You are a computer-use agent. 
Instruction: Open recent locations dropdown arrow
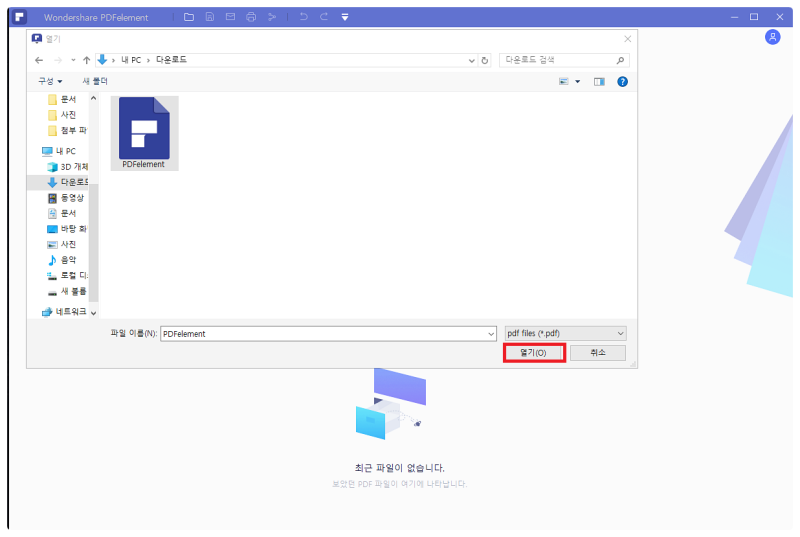pos(73,60)
